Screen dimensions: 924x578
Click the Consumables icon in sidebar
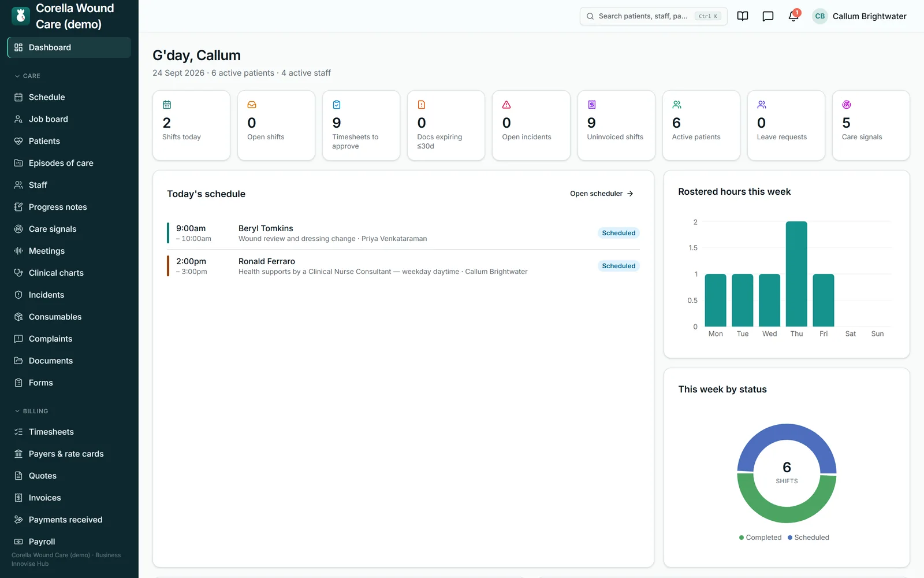pyautogui.click(x=18, y=317)
